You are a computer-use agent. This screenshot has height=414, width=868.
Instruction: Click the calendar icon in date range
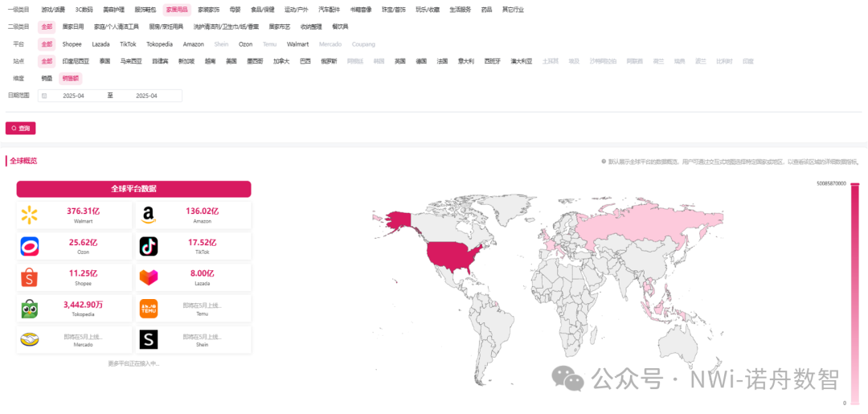(44, 96)
